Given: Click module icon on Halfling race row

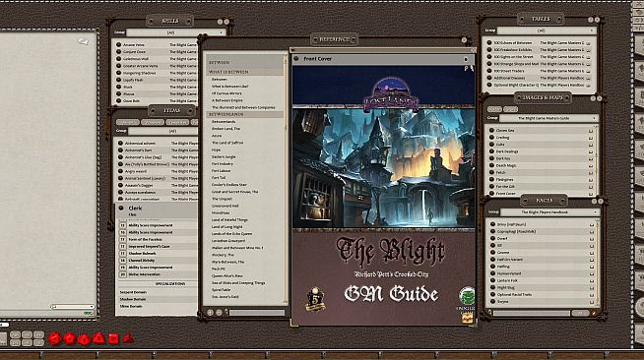Looking at the screenshot, I should (x=592, y=267).
